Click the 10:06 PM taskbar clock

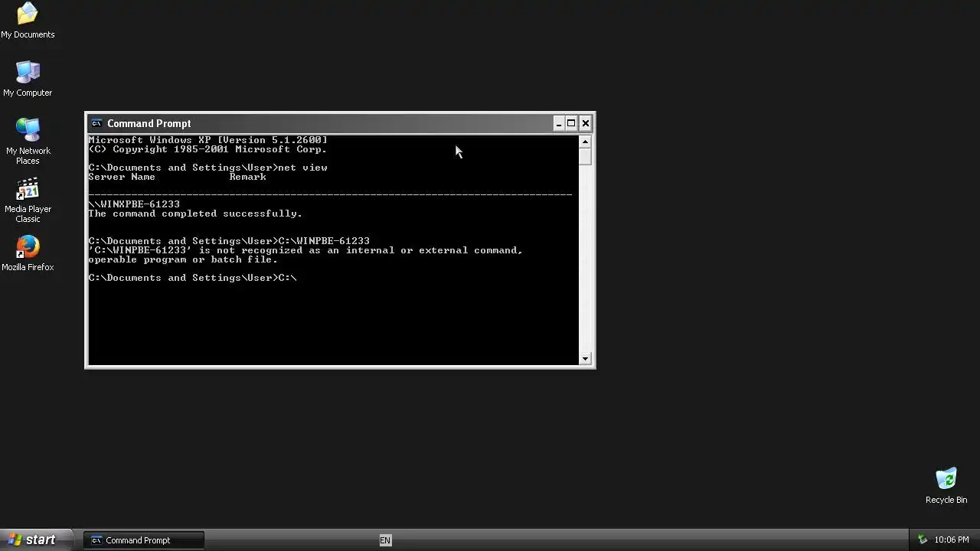point(952,540)
